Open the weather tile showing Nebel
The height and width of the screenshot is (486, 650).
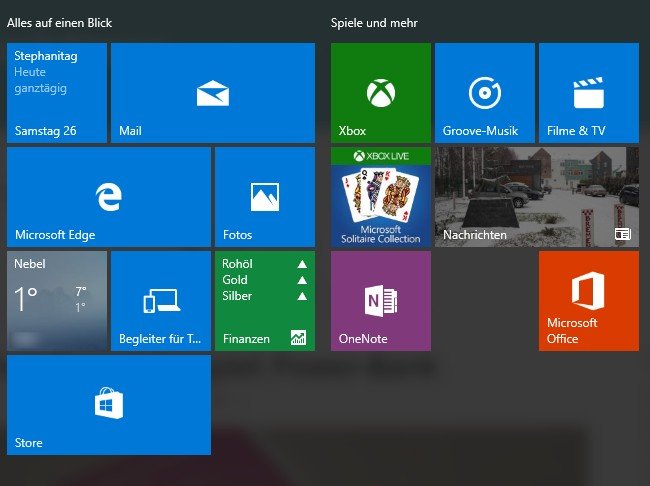point(57,301)
